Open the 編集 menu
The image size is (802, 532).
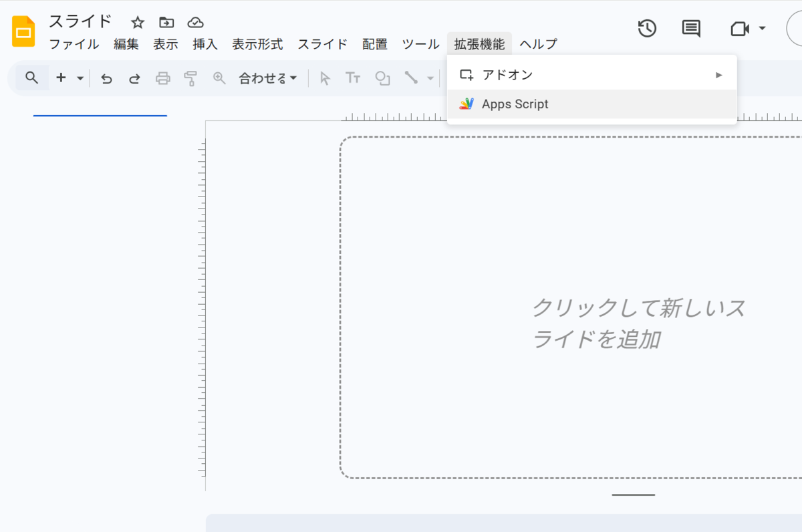126,44
